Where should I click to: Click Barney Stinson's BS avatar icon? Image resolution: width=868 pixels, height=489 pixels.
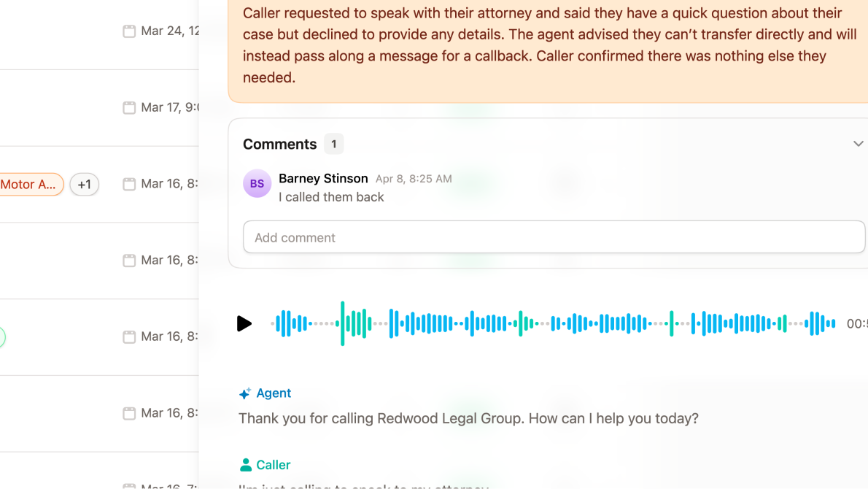tap(257, 183)
